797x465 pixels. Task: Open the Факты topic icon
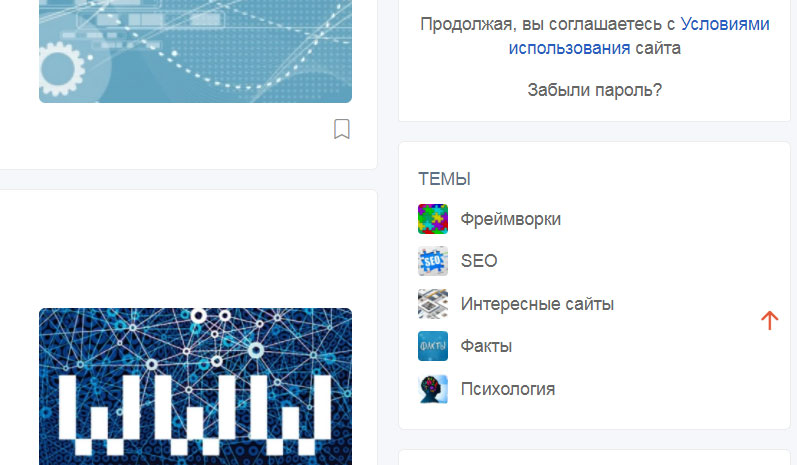[433, 346]
